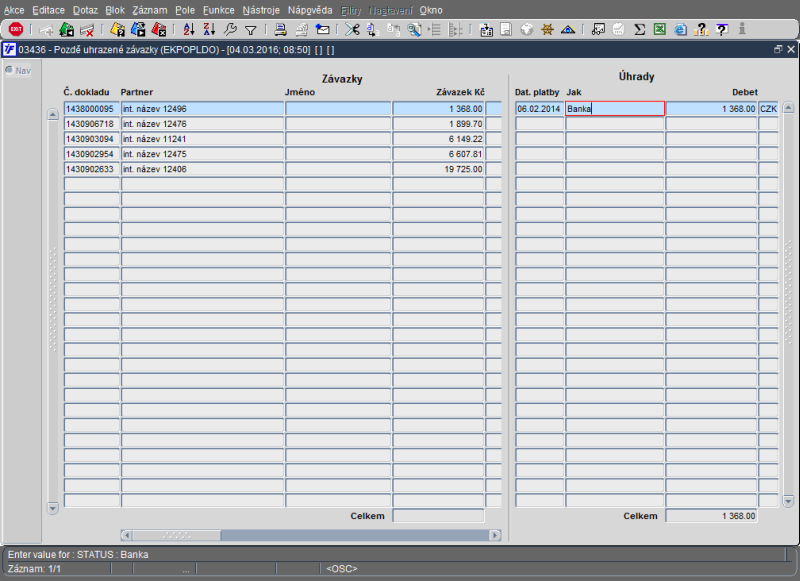Click the ship's wheel icon

pos(547,30)
